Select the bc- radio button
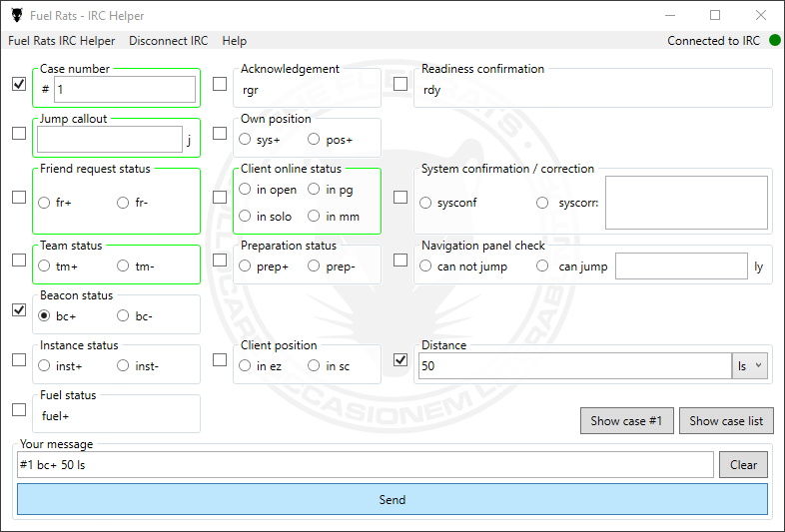Screen dimensions: 785x532 point(123,315)
